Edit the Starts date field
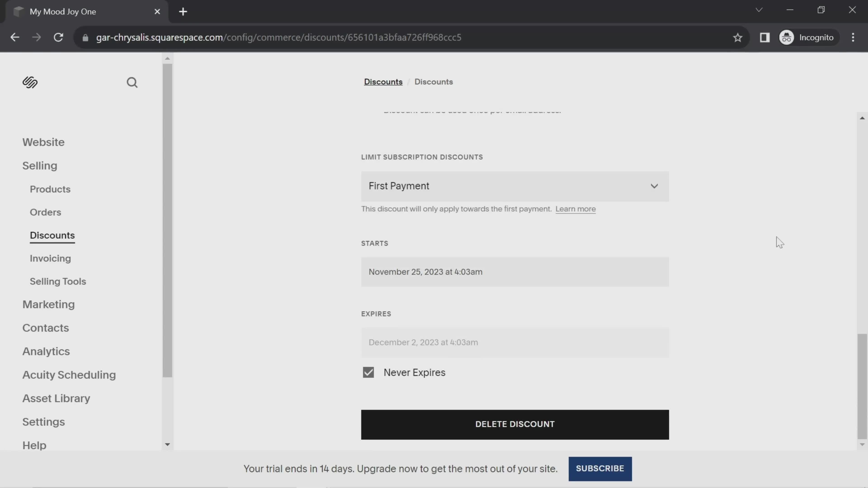Screen dimensions: 868x488 515,272
